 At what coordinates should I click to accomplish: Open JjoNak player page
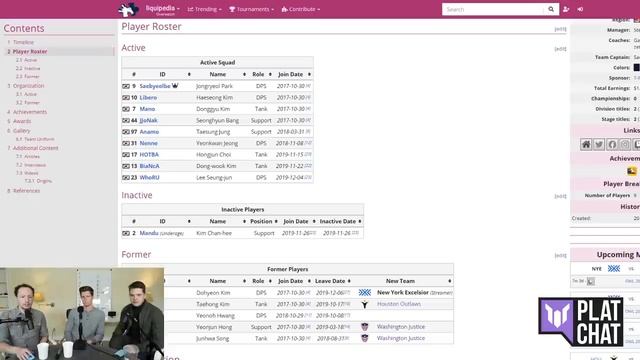click(148, 120)
